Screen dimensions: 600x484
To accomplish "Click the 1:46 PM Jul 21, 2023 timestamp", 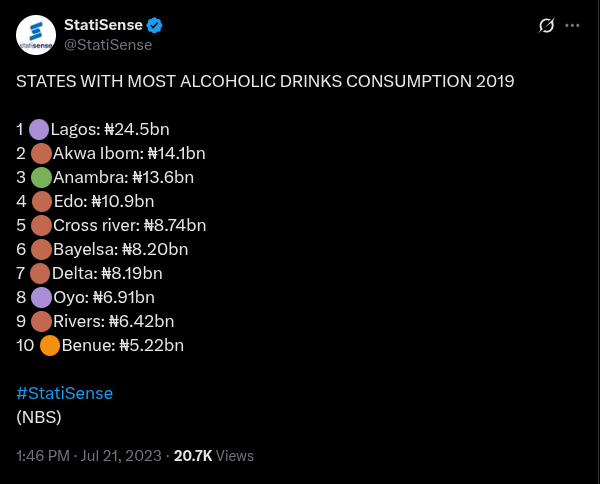I will point(89,455).
